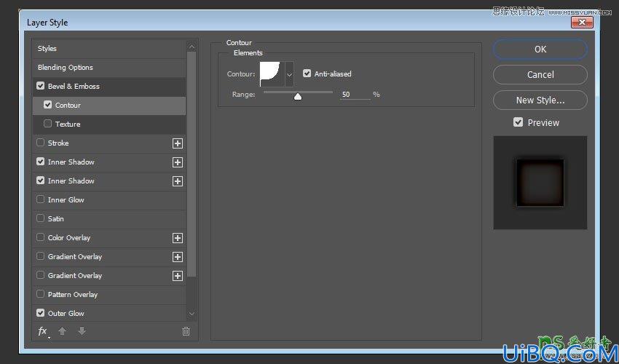Close the Layer Style dialog

(x=582, y=23)
